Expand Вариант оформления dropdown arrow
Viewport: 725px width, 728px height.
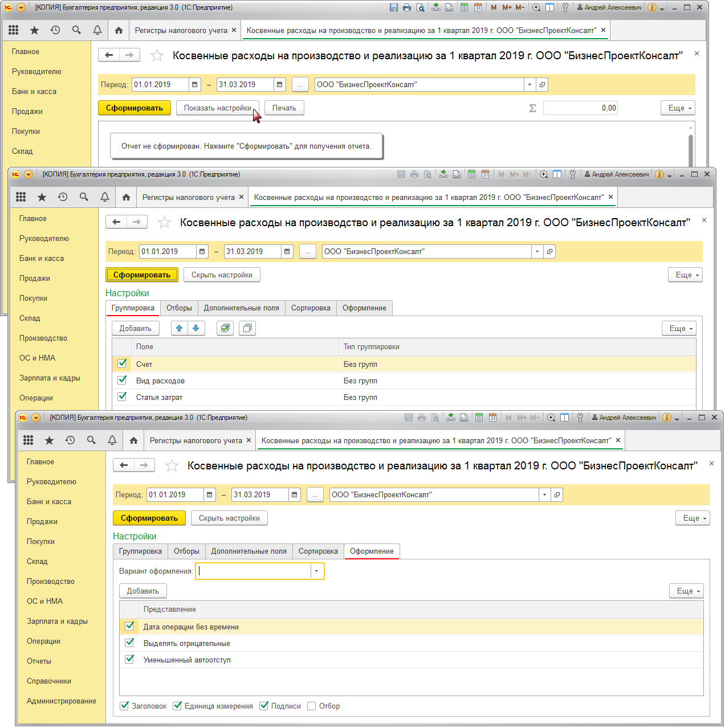click(x=317, y=571)
